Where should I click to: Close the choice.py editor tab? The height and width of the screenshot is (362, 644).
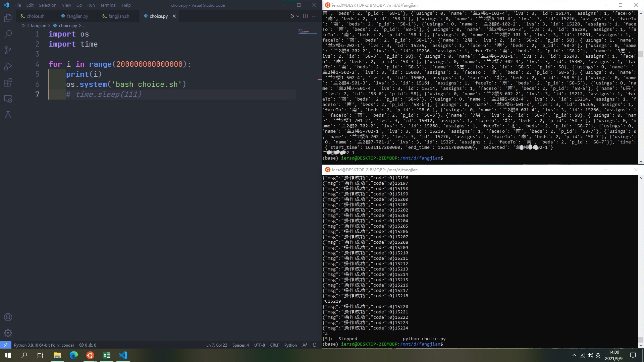pyautogui.click(x=174, y=16)
